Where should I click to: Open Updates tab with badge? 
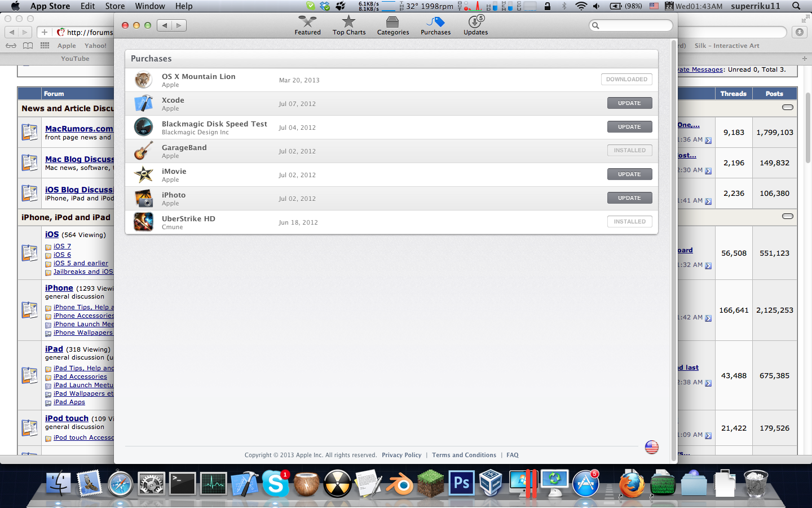coord(475,25)
